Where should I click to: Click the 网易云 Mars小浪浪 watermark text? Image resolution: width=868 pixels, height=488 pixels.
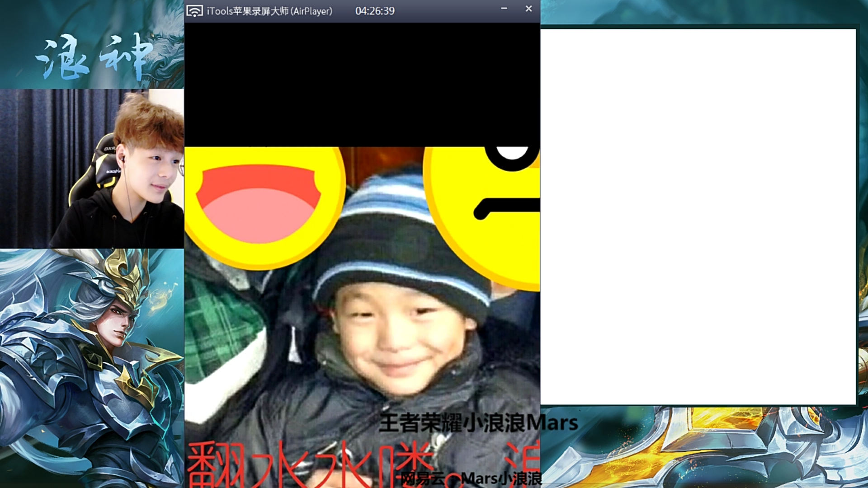coord(470,479)
